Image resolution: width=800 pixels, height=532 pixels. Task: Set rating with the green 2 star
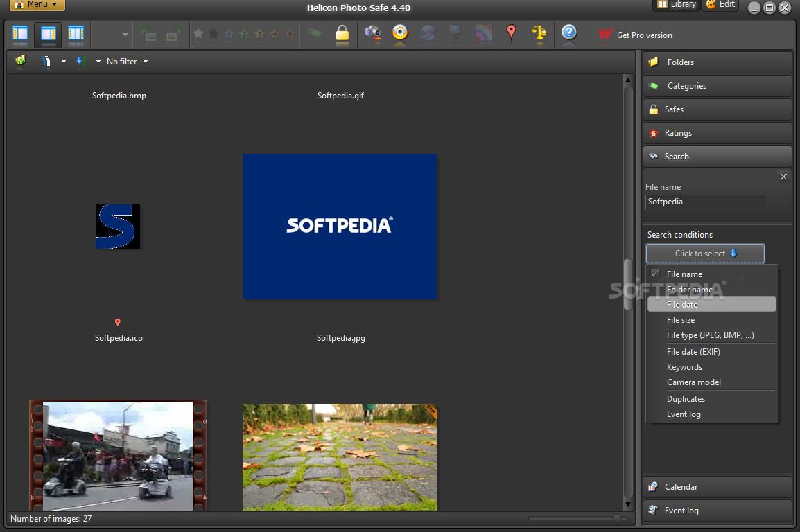click(245, 34)
